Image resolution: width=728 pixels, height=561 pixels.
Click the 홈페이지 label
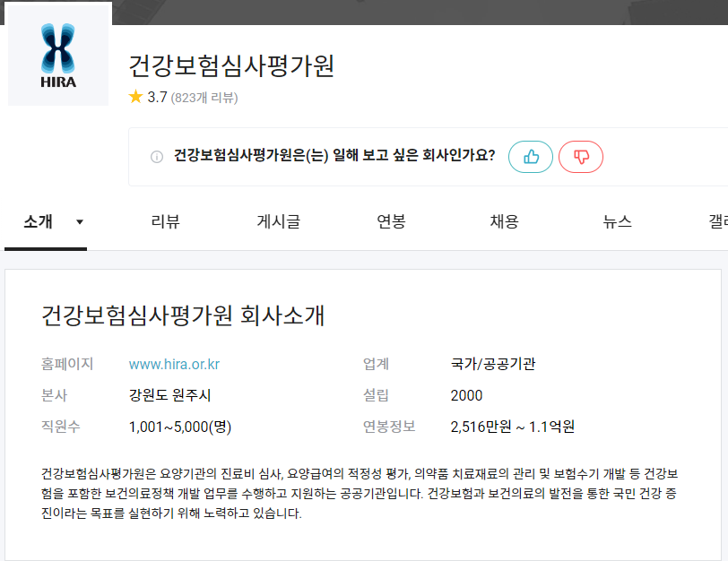coord(67,364)
